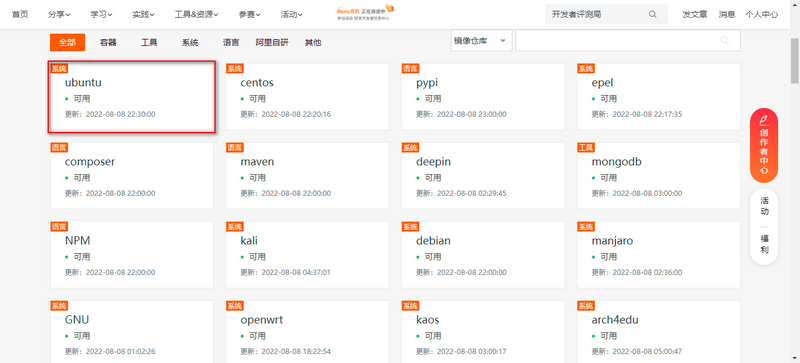The width and height of the screenshot is (800, 363).
Task: Click the 系统 tag on ubuntu card
Action: pyautogui.click(x=59, y=68)
